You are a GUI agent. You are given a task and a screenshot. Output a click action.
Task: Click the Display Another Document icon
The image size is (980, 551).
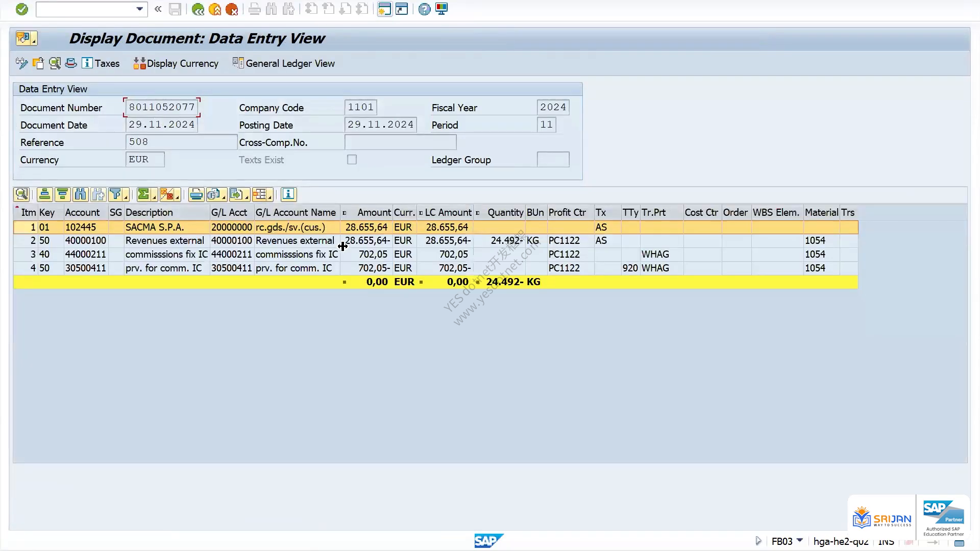coord(38,63)
